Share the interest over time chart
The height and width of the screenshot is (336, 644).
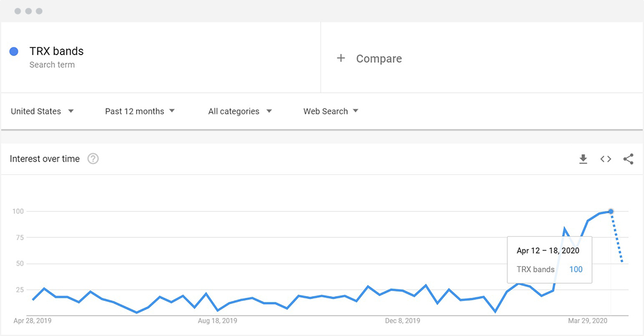tap(628, 159)
